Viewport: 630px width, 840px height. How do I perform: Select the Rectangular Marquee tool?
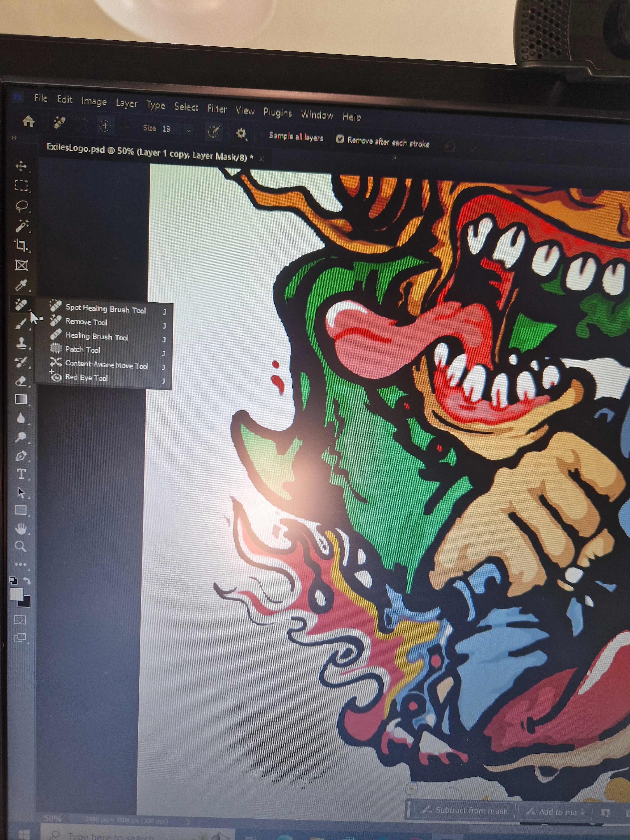pos(21,186)
